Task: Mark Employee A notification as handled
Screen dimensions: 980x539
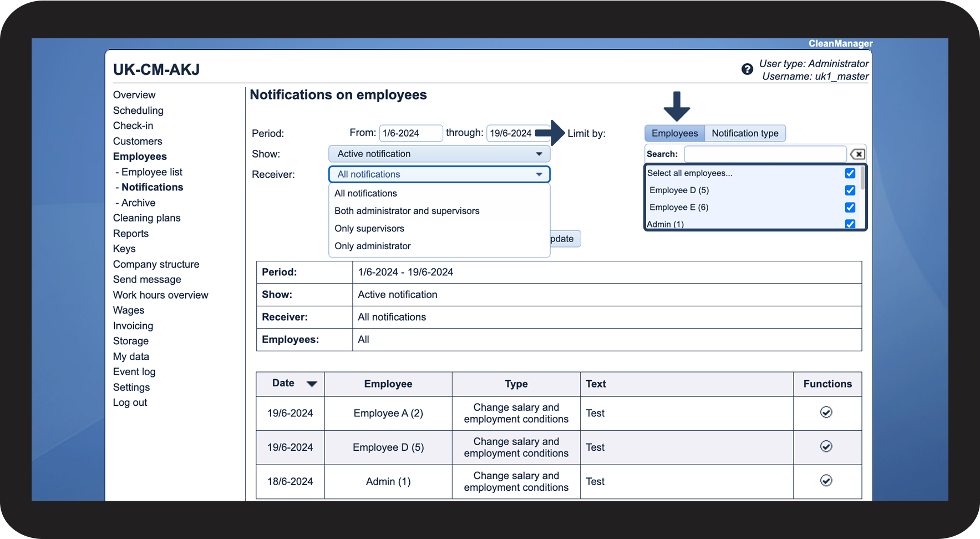Action: point(826,412)
